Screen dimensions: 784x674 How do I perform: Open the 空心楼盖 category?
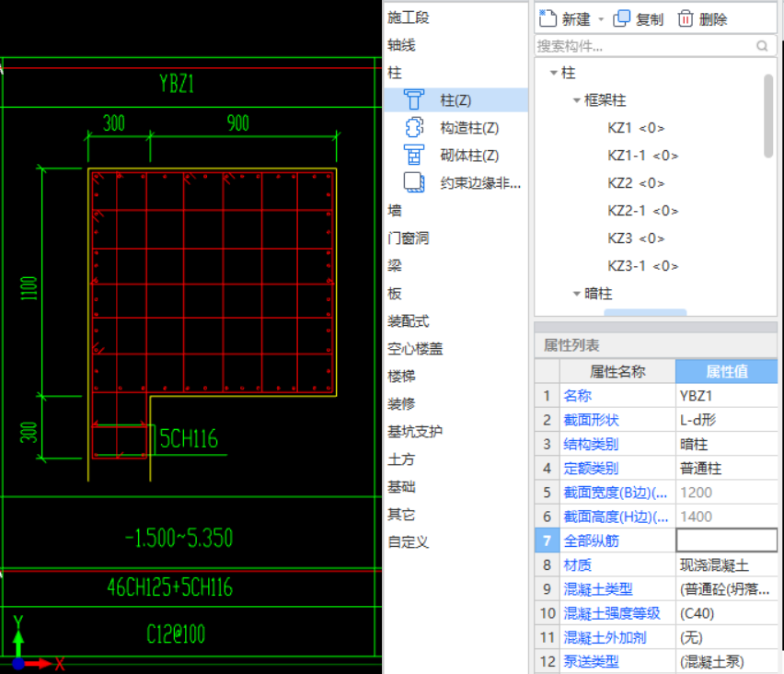(x=415, y=349)
